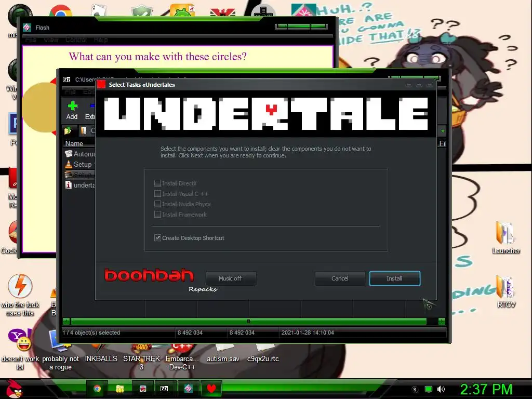
Task: Open the Chrome desktop icon at top
Action: (61, 11)
